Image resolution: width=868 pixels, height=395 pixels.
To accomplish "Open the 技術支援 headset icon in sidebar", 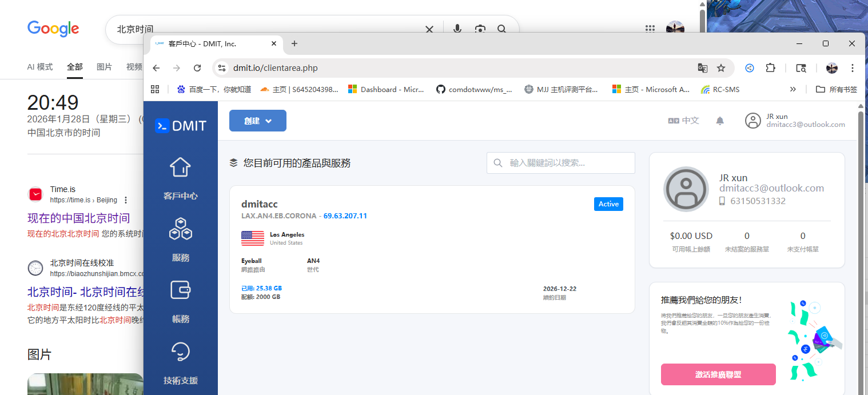I will 180,352.
